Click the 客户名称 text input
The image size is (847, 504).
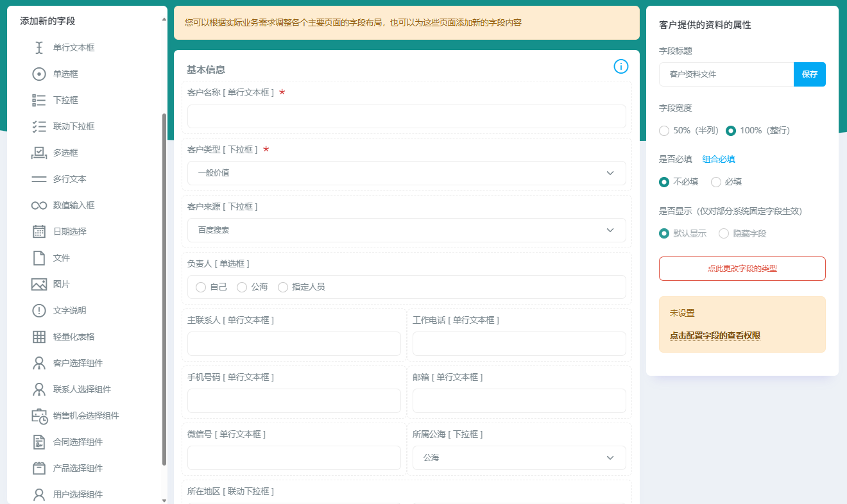click(x=407, y=116)
